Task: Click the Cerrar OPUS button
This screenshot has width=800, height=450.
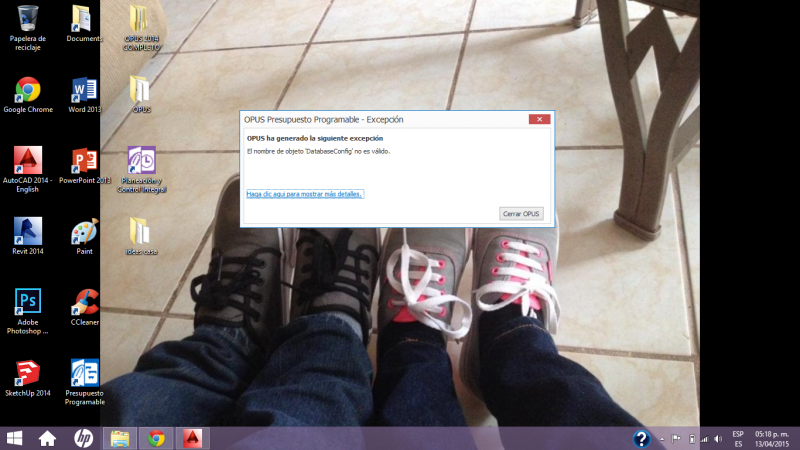Action: (521, 214)
